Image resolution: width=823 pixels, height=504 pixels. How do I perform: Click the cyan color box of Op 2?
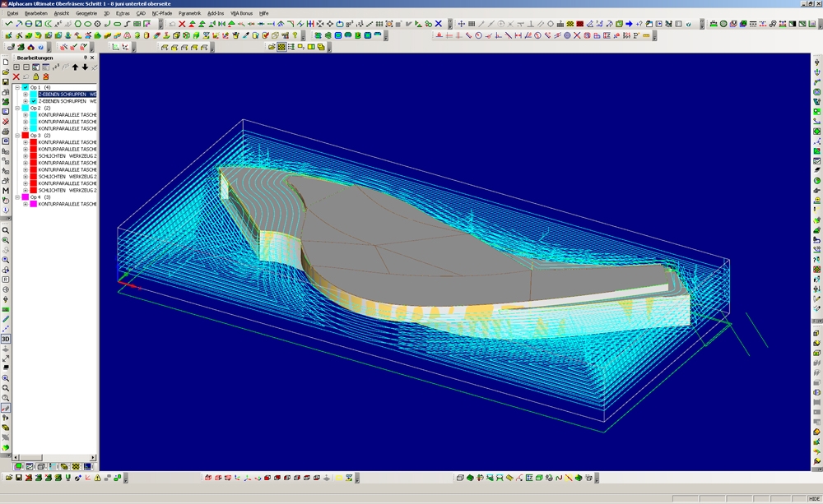(26, 108)
